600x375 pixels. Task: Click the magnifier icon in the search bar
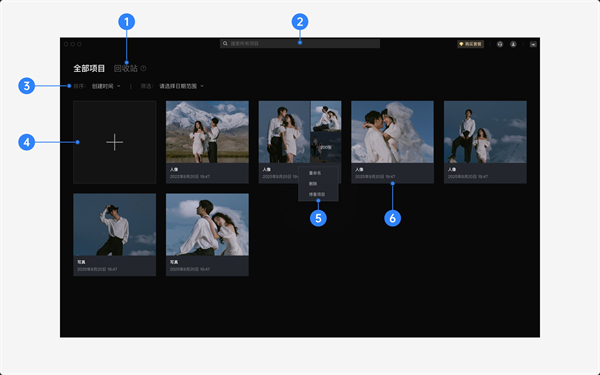point(225,44)
